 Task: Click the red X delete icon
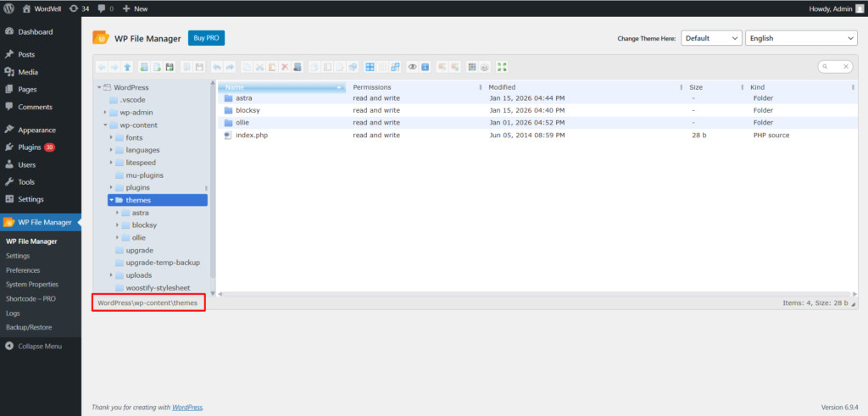(x=285, y=67)
